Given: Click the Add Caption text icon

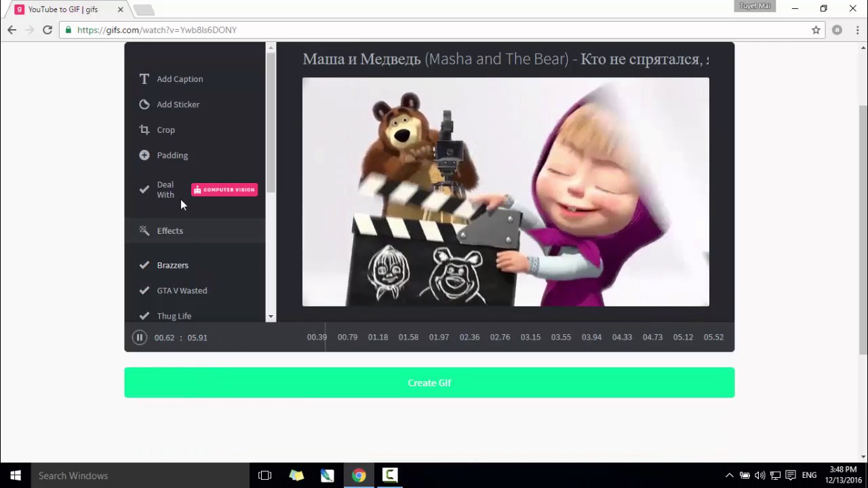Looking at the screenshot, I should coord(144,79).
